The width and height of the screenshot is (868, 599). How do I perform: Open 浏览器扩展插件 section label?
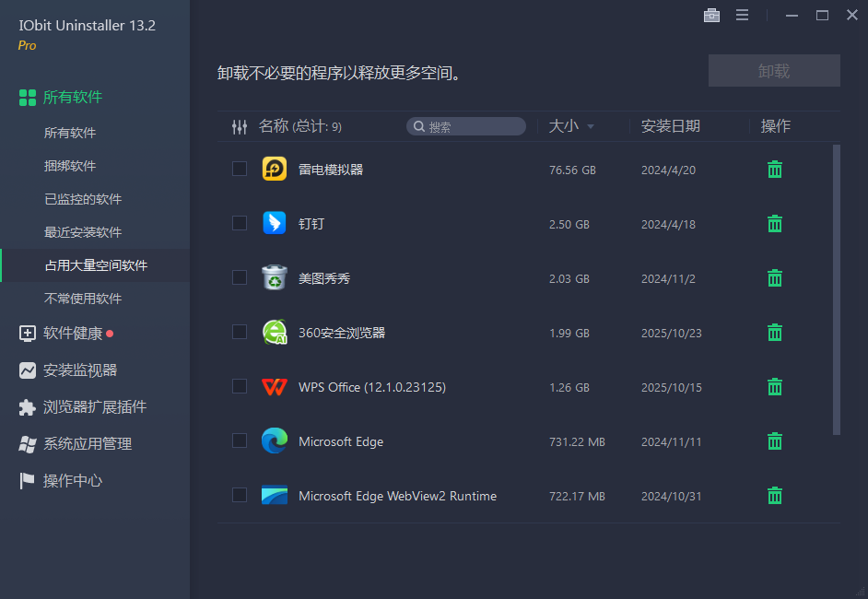95,407
